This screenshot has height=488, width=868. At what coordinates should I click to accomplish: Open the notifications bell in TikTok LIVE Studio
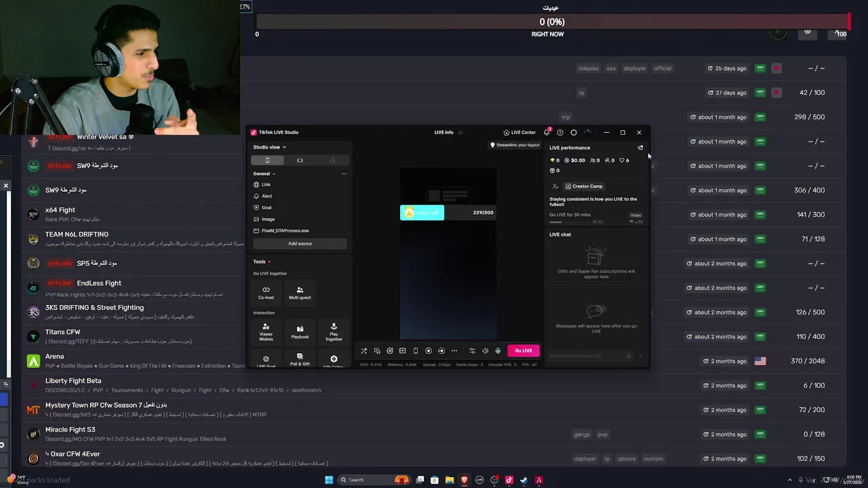[547, 132]
